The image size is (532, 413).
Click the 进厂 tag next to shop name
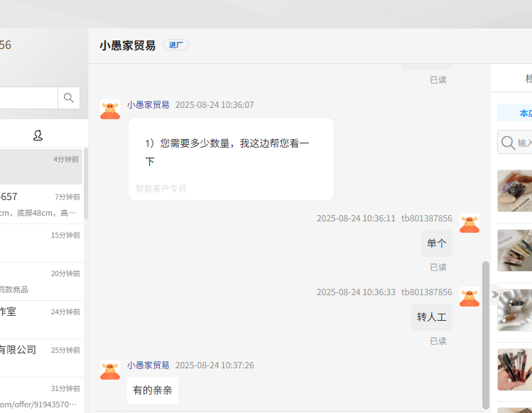[176, 45]
